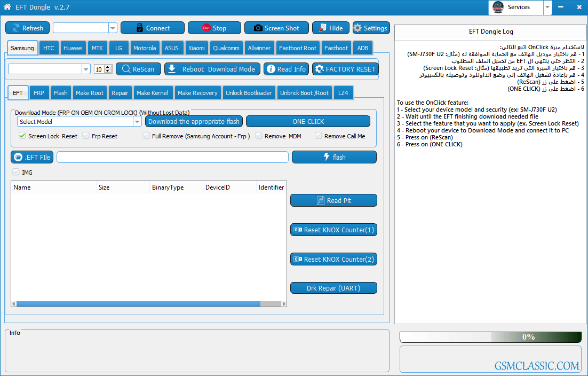588x376 pixels.
Task: Click Download the appropriate flash button
Action: (x=194, y=122)
